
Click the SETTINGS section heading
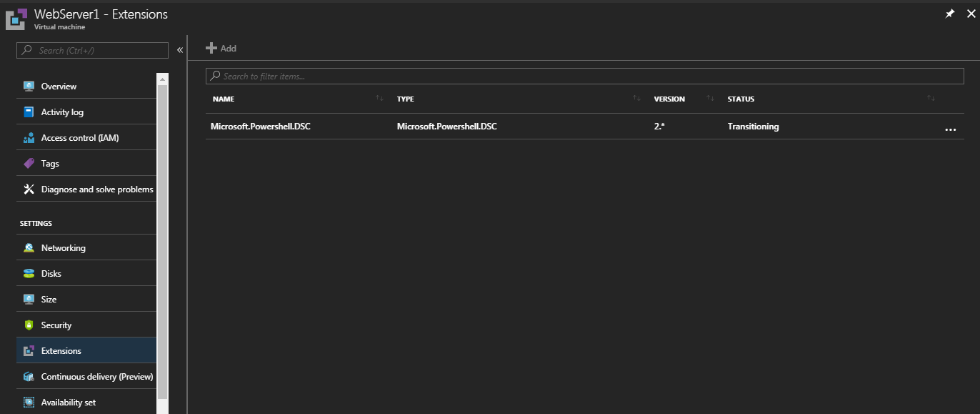tap(36, 224)
